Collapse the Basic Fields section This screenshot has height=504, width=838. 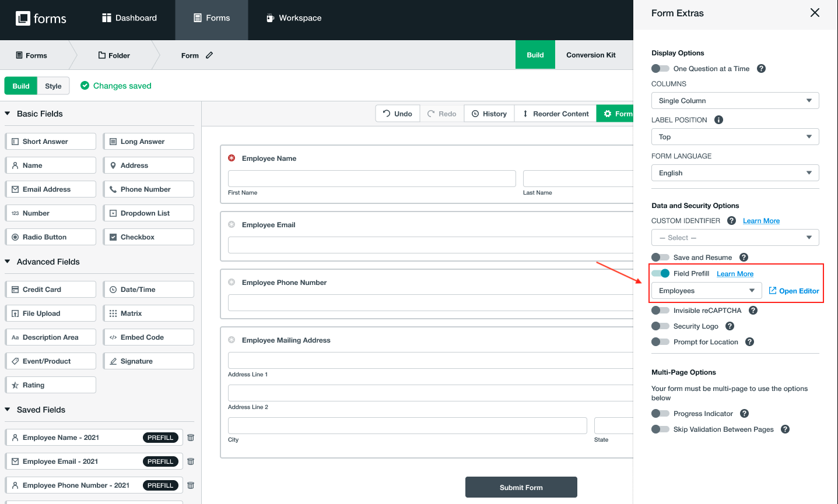click(x=8, y=114)
